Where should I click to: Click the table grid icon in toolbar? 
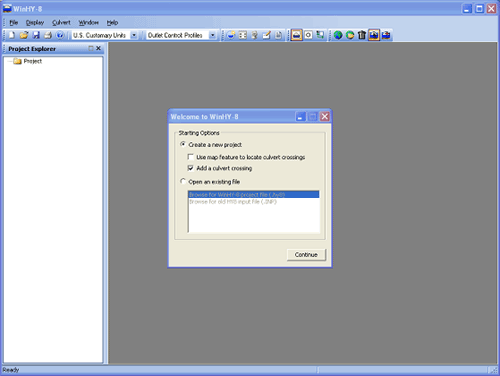click(243, 35)
